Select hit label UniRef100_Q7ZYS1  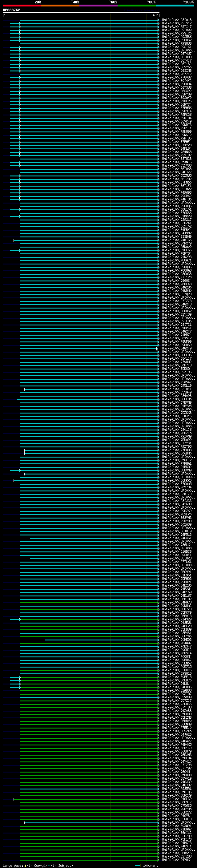click(177, 443)
